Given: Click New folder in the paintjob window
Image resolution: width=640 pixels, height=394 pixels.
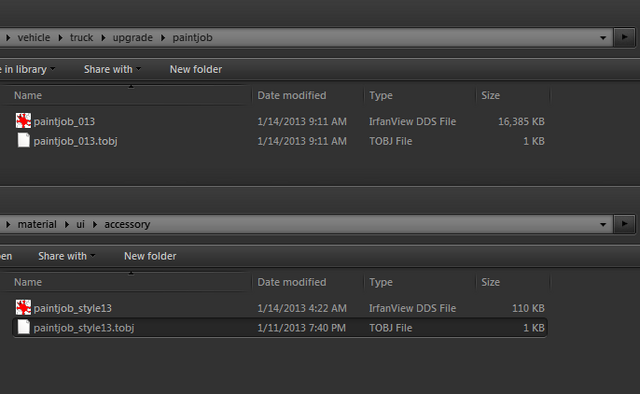Looking at the screenshot, I should coord(196,69).
